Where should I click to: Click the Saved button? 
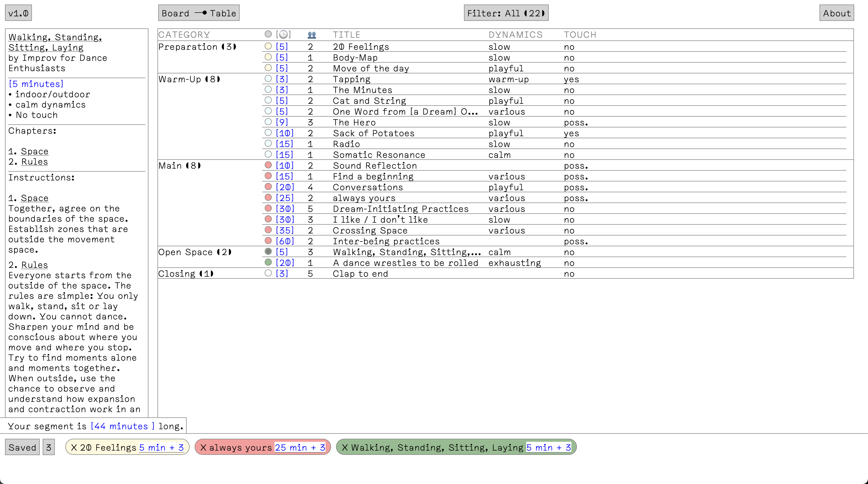tap(22, 448)
